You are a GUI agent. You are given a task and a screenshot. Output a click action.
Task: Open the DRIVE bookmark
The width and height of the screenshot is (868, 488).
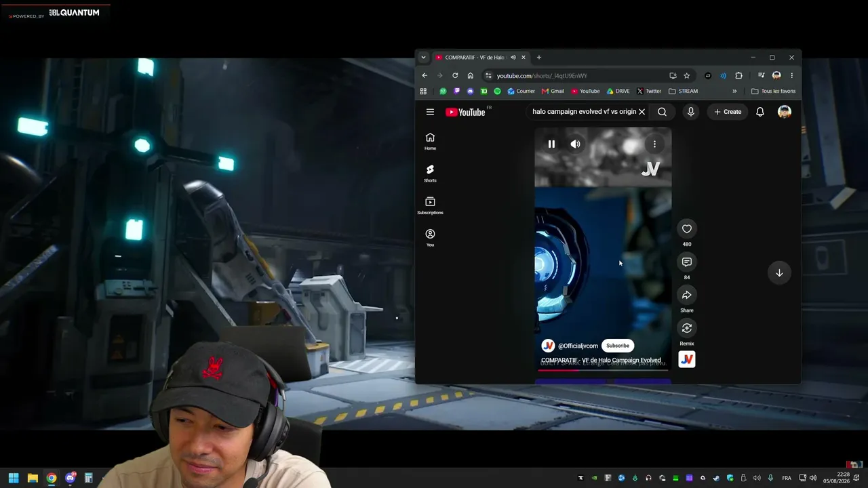(x=618, y=91)
